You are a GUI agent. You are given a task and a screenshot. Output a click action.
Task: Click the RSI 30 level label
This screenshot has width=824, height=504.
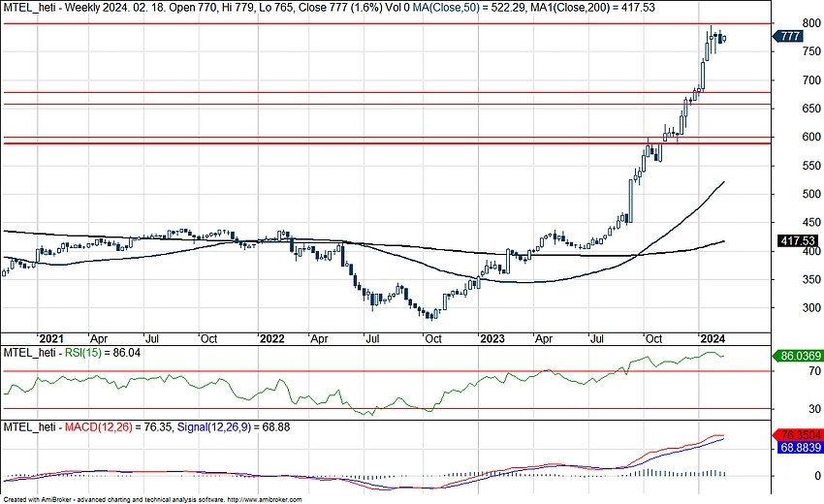coord(815,408)
